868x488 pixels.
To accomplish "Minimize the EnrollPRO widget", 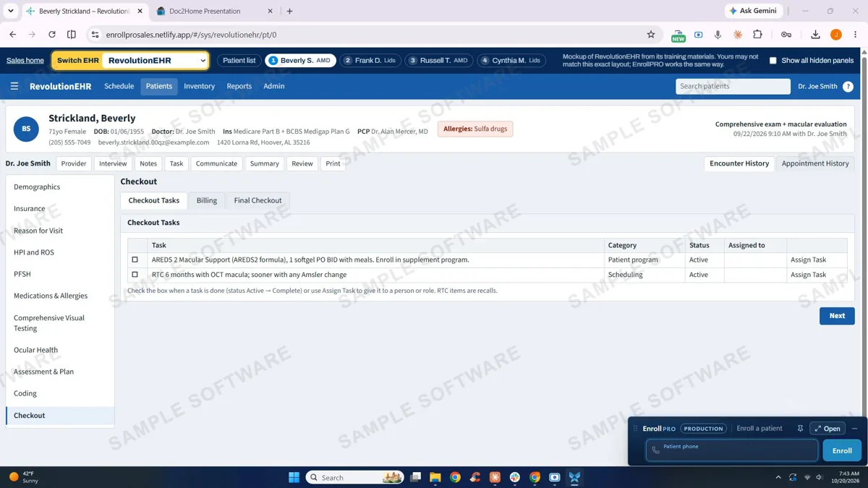I will [854, 429].
